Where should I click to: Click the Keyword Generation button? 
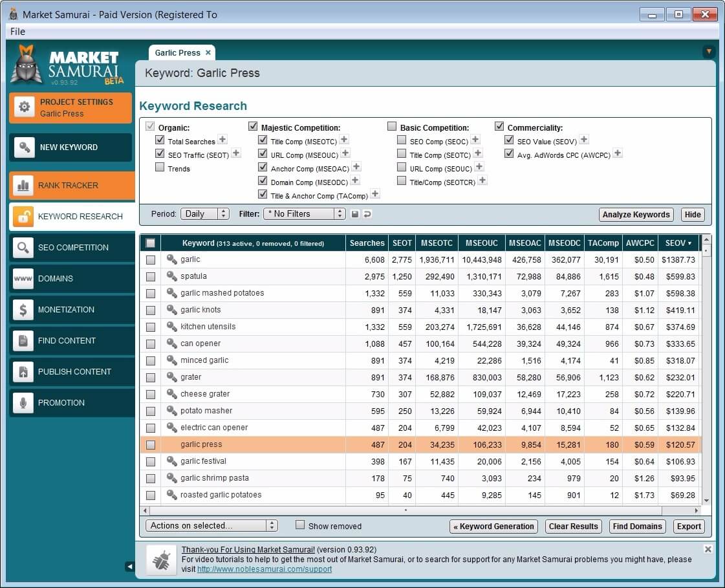(x=493, y=527)
